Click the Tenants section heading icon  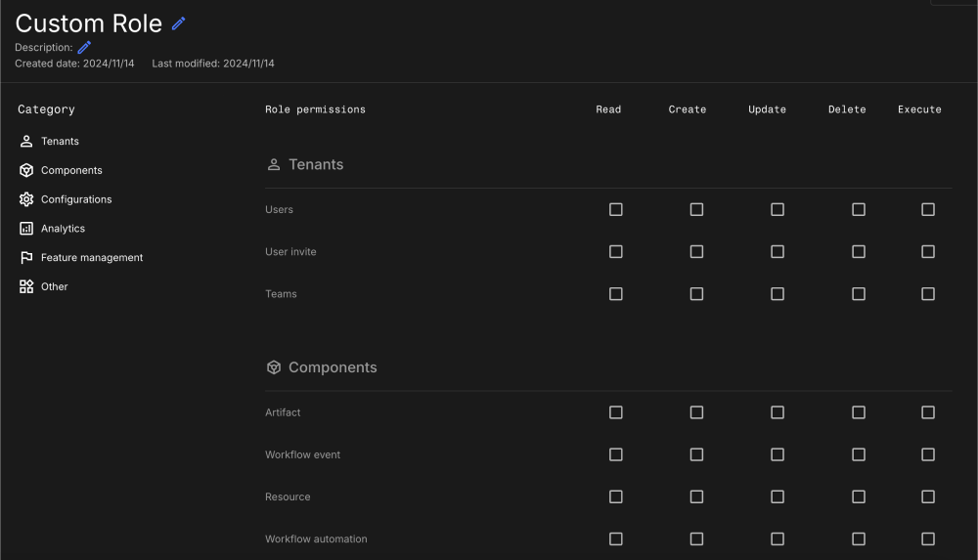click(x=274, y=164)
